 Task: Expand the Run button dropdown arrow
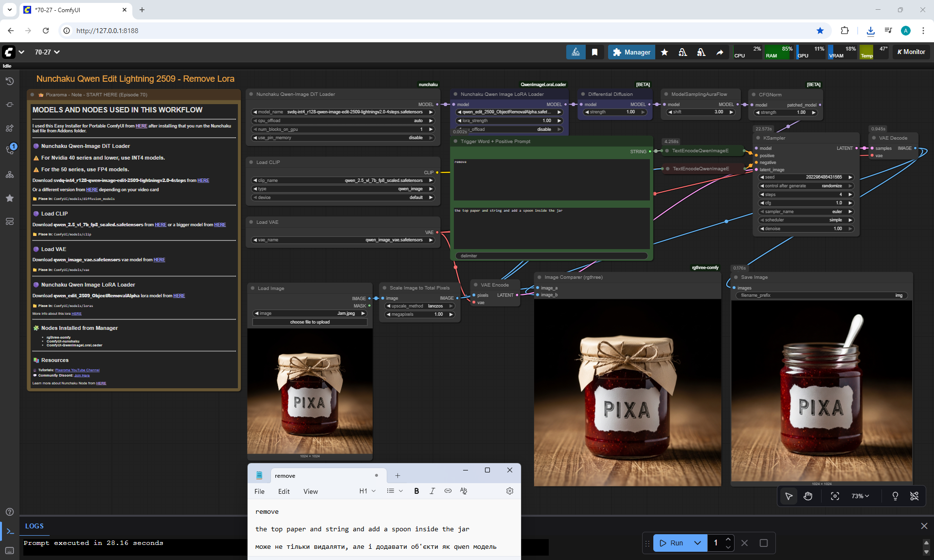pos(697,543)
